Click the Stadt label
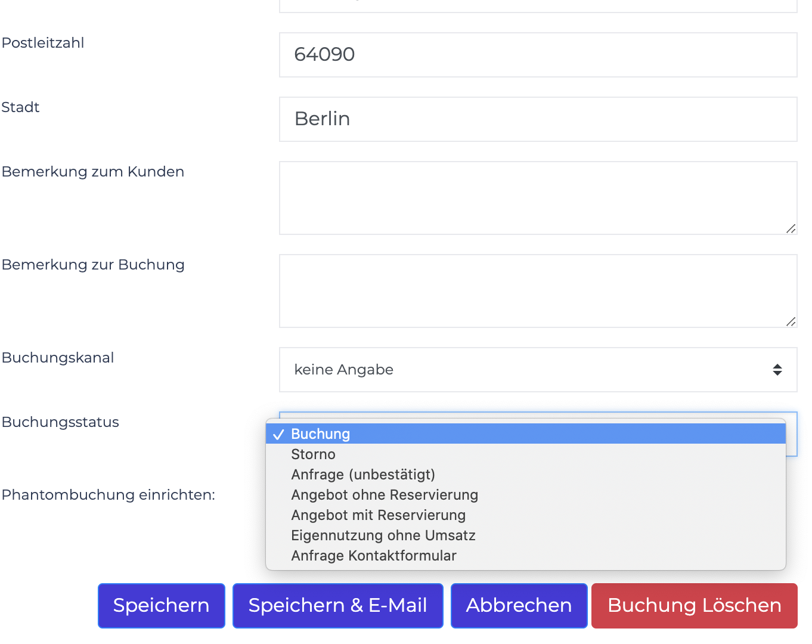 pos(21,107)
